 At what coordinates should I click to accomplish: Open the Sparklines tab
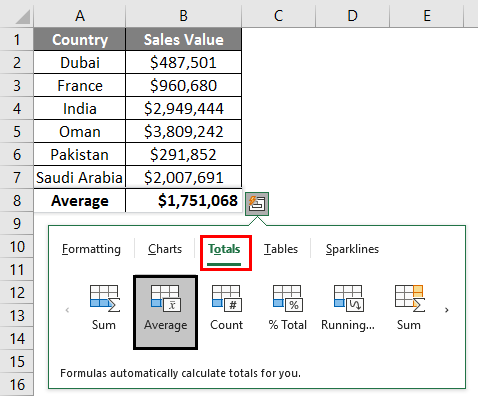(352, 249)
